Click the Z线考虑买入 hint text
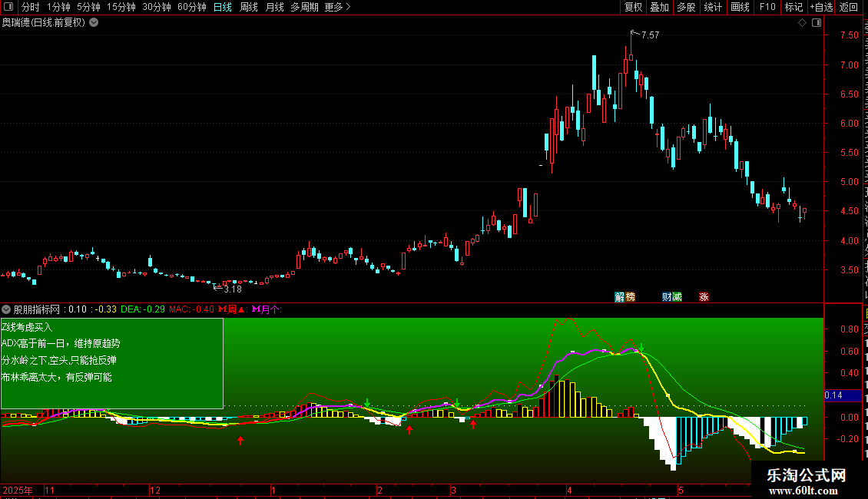Image resolution: width=868 pixels, height=499 pixels. click(27, 327)
